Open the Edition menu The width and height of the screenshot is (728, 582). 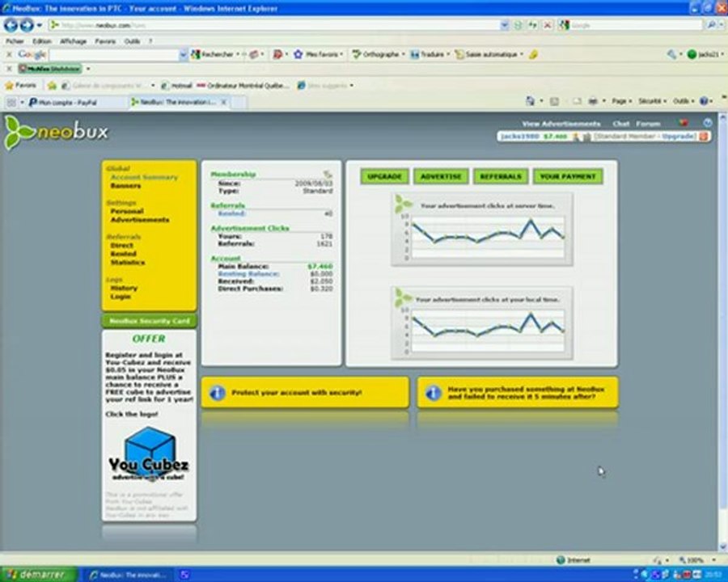pyautogui.click(x=42, y=41)
